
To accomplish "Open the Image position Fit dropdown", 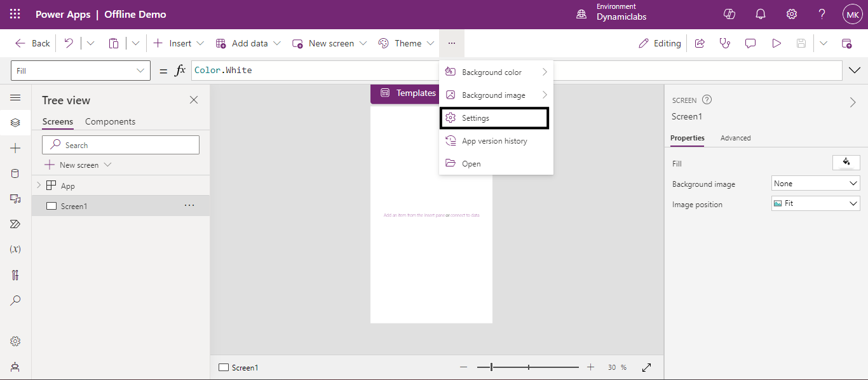I will click(815, 203).
